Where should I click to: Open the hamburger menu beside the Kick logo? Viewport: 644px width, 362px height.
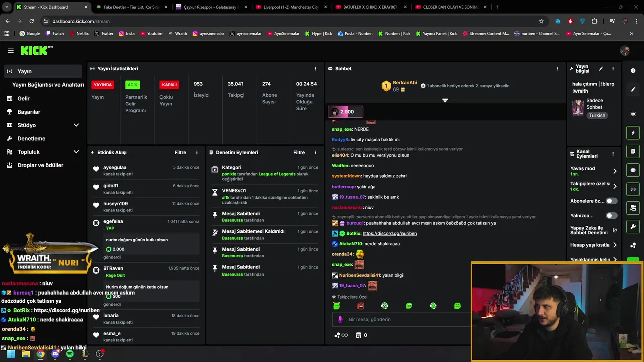[11, 51]
